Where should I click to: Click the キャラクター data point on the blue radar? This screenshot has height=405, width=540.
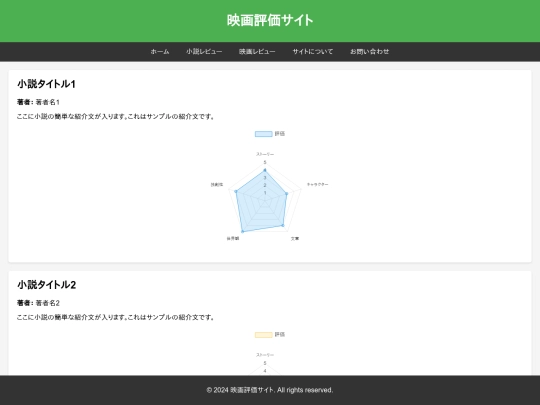pyautogui.click(x=287, y=194)
